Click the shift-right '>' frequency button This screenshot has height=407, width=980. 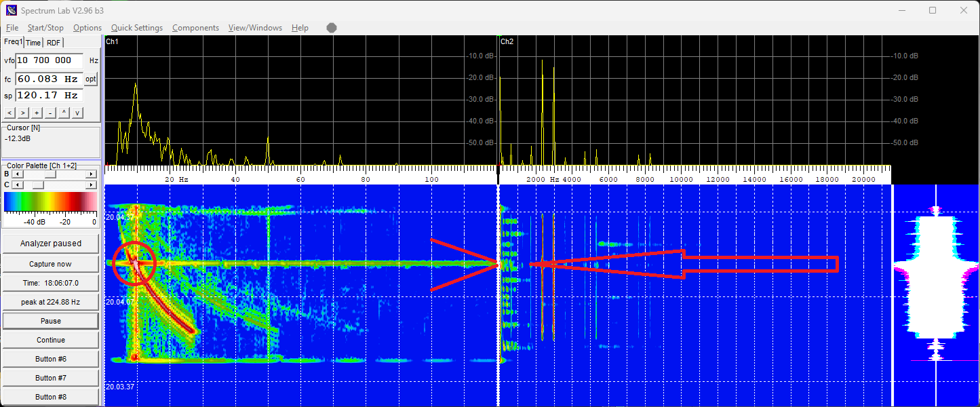[x=23, y=113]
